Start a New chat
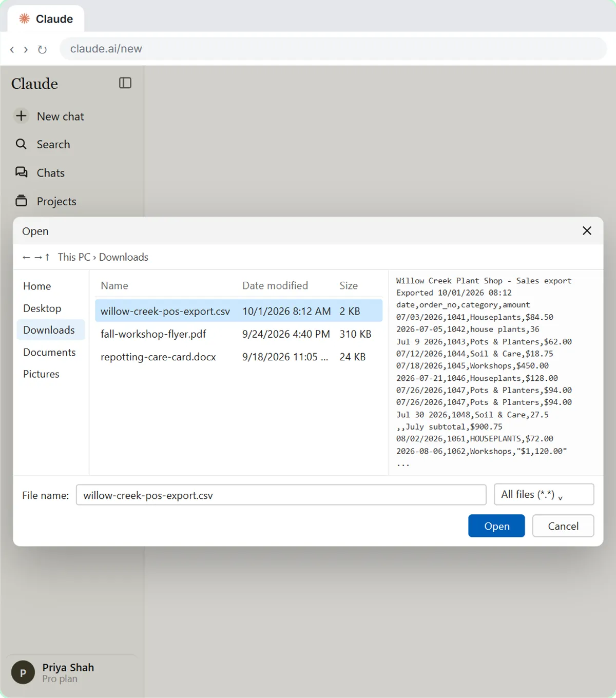 coord(49,117)
